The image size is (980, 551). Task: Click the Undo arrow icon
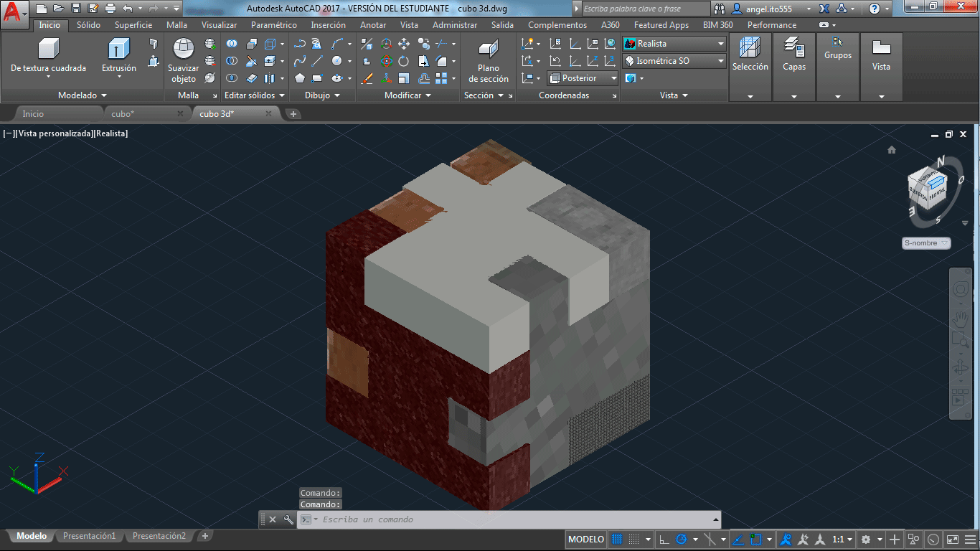(x=127, y=9)
